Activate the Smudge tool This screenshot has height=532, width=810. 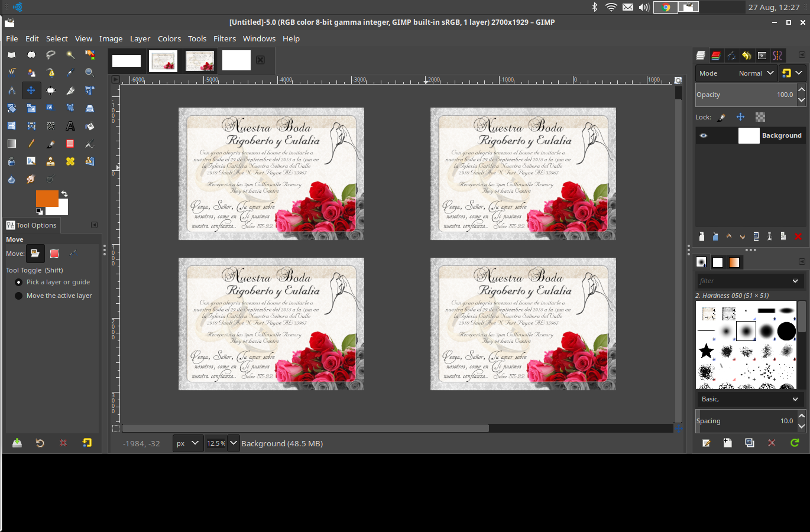[x=31, y=179]
